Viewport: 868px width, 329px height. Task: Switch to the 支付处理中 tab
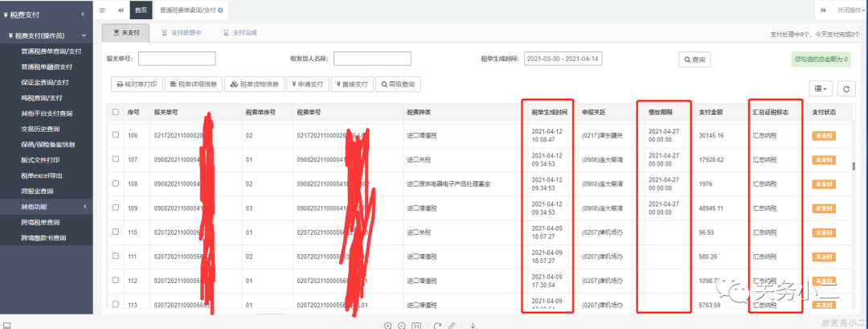(x=181, y=33)
